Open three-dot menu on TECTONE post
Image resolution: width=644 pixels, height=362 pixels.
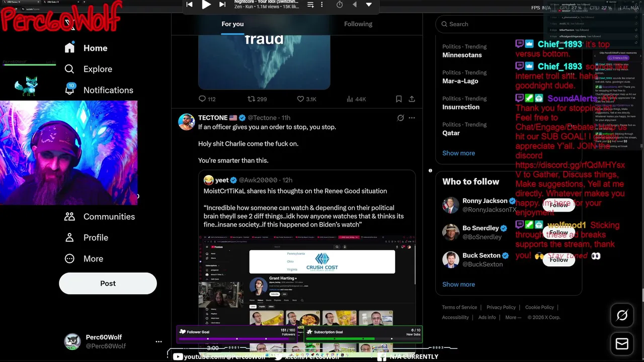[x=412, y=118]
